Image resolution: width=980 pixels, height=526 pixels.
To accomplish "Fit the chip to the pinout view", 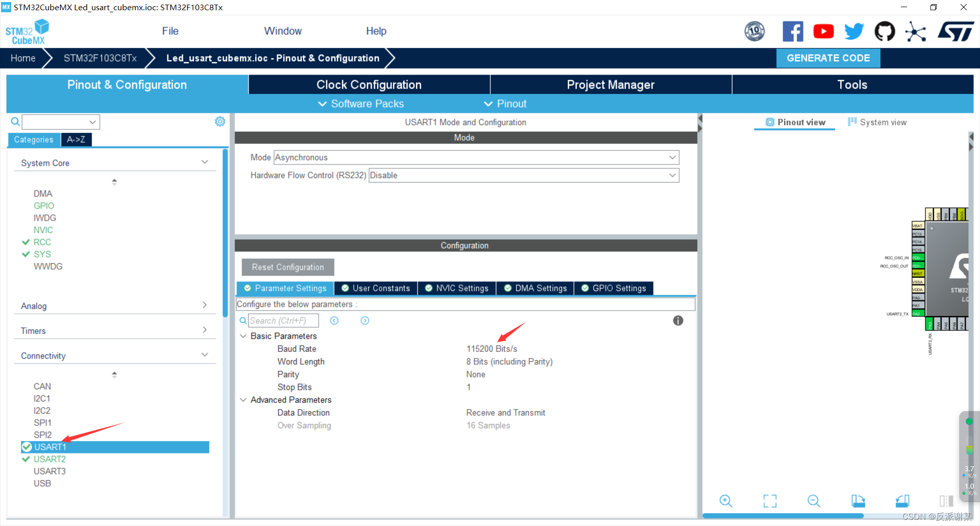I will click(x=770, y=501).
